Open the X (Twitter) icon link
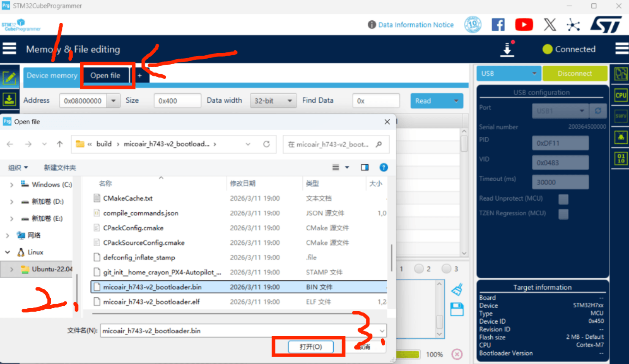The image size is (629, 364). tap(550, 24)
